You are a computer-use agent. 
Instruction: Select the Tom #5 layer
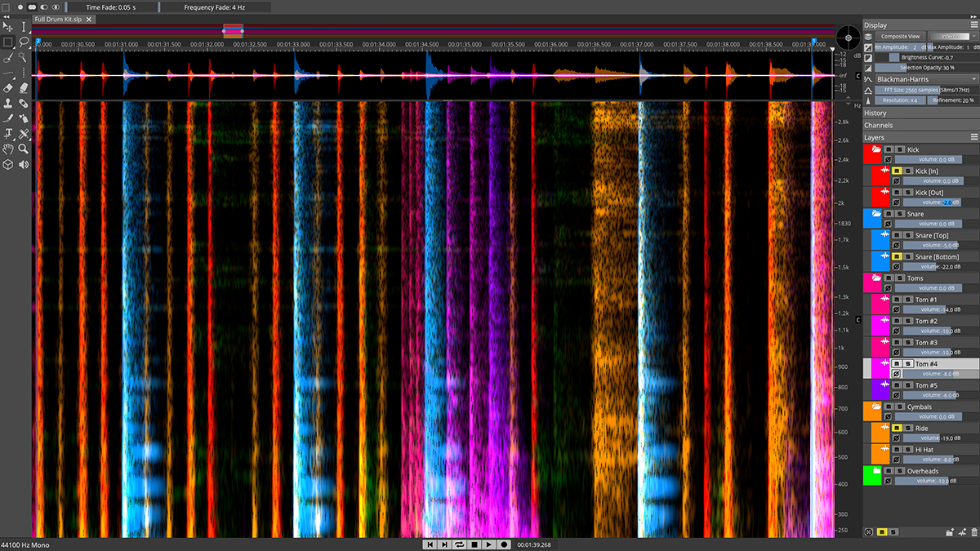tap(927, 385)
